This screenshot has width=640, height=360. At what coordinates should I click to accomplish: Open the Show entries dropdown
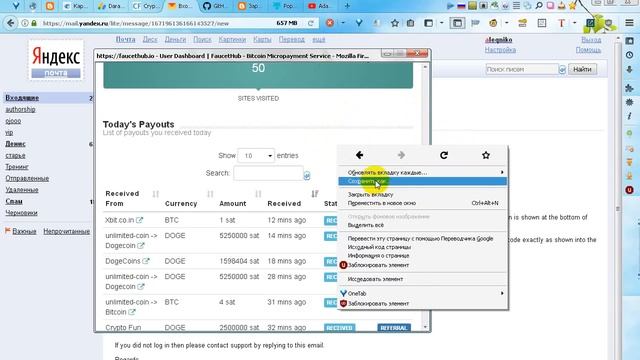click(x=256, y=156)
